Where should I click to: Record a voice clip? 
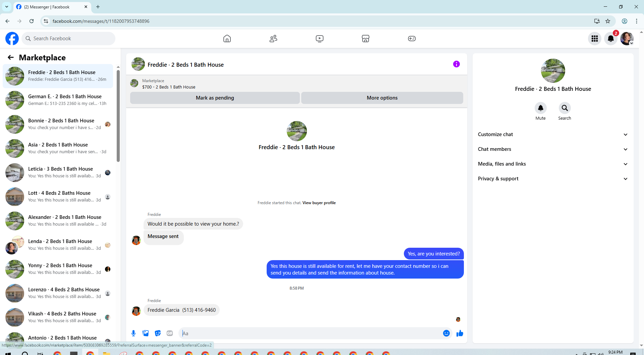(133, 333)
